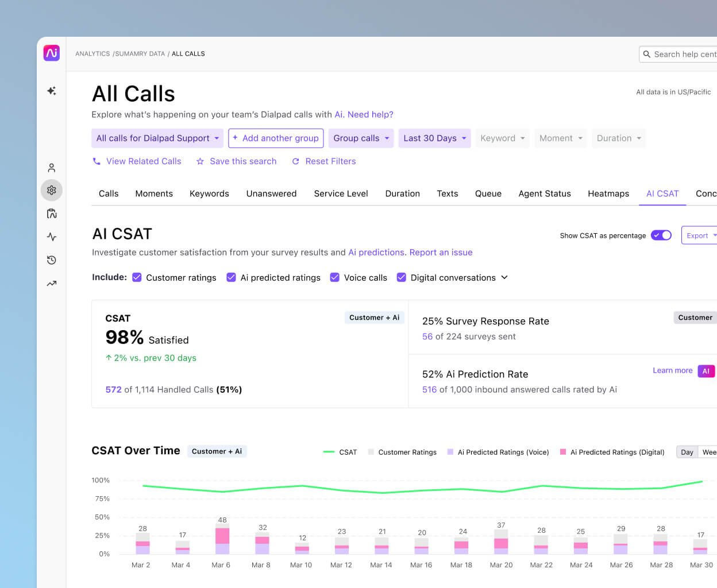Select the Ai notes clipboard icon
Viewport: 717px width, 588px height.
tap(51, 213)
